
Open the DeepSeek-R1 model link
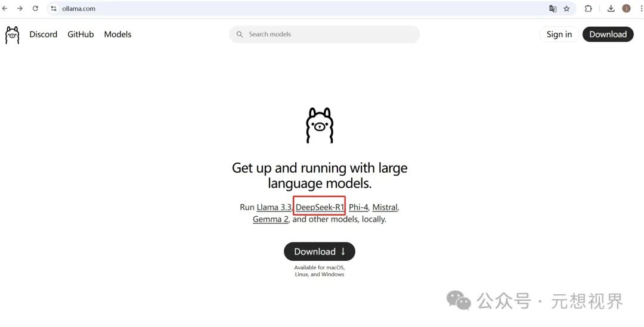click(x=320, y=207)
